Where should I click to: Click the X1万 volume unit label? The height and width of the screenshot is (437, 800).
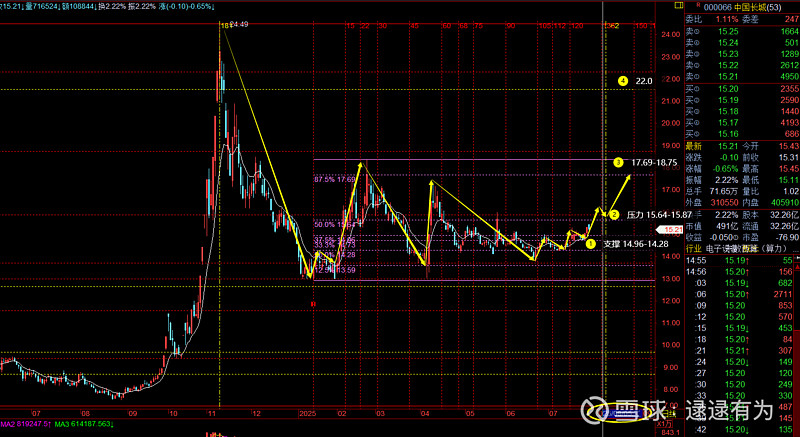[x=665, y=424]
